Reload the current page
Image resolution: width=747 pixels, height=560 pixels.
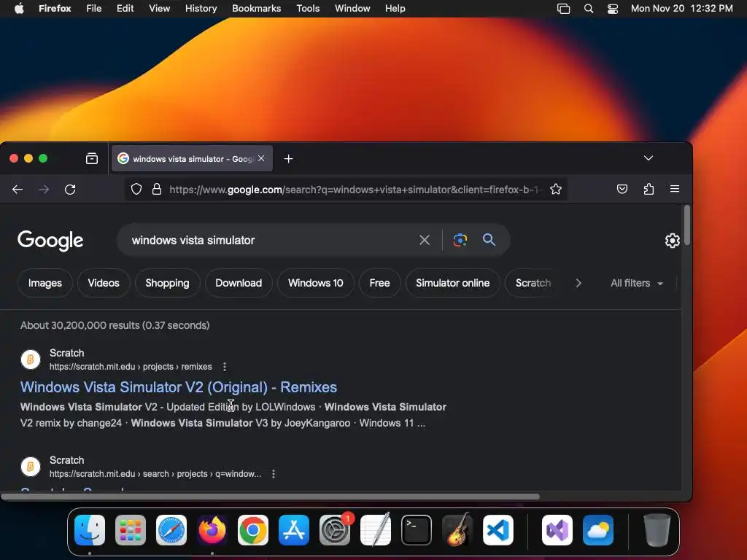tap(70, 190)
